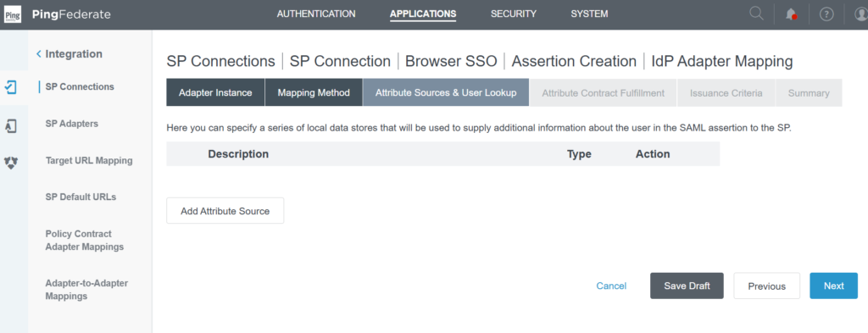This screenshot has height=333, width=868.
Task: Switch to the Mapping Method tab
Action: [x=314, y=92]
